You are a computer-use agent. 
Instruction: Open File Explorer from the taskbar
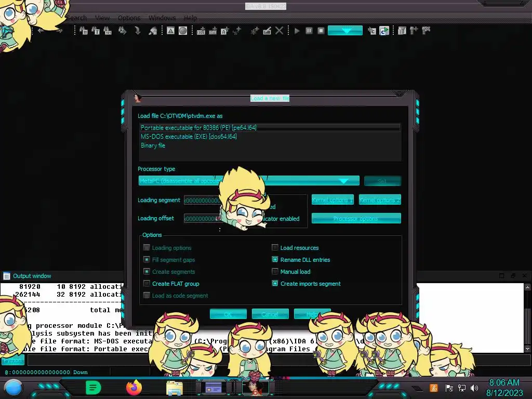(x=175, y=388)
